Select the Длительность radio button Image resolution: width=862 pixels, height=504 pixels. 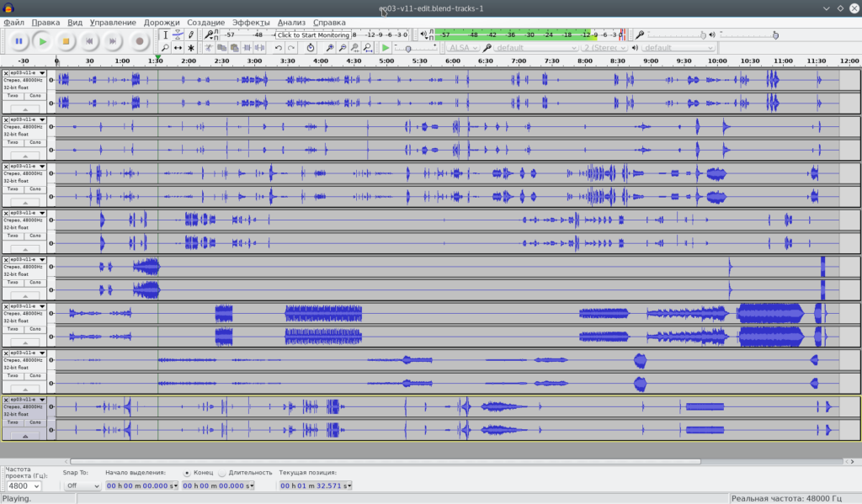222,473
